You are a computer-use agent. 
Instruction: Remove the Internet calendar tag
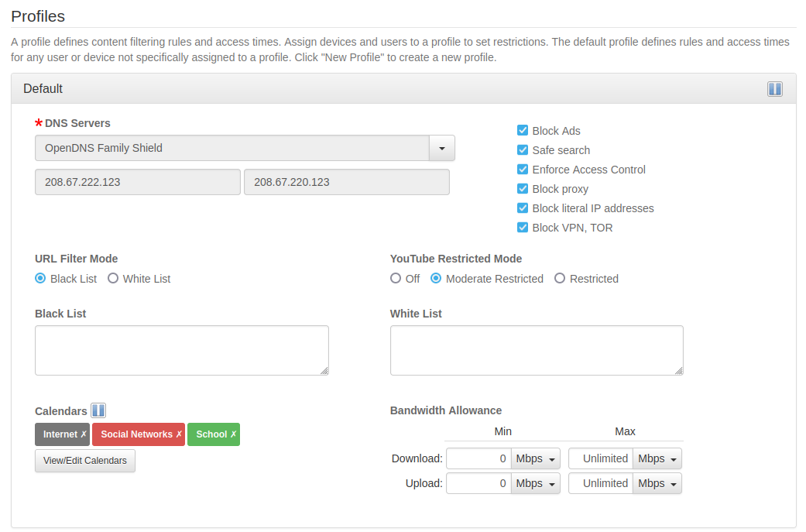(x=84, y=434)
